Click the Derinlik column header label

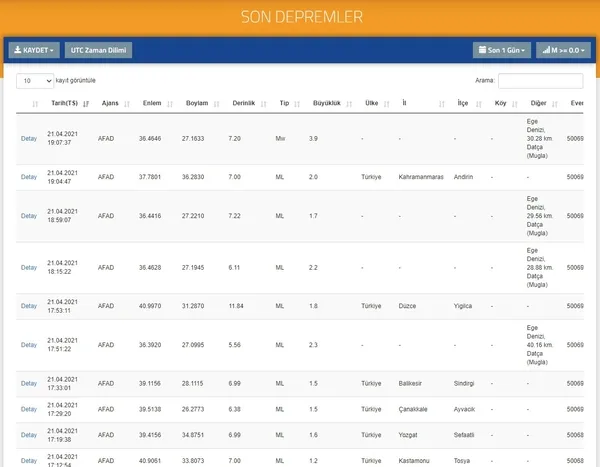(244, 103)
